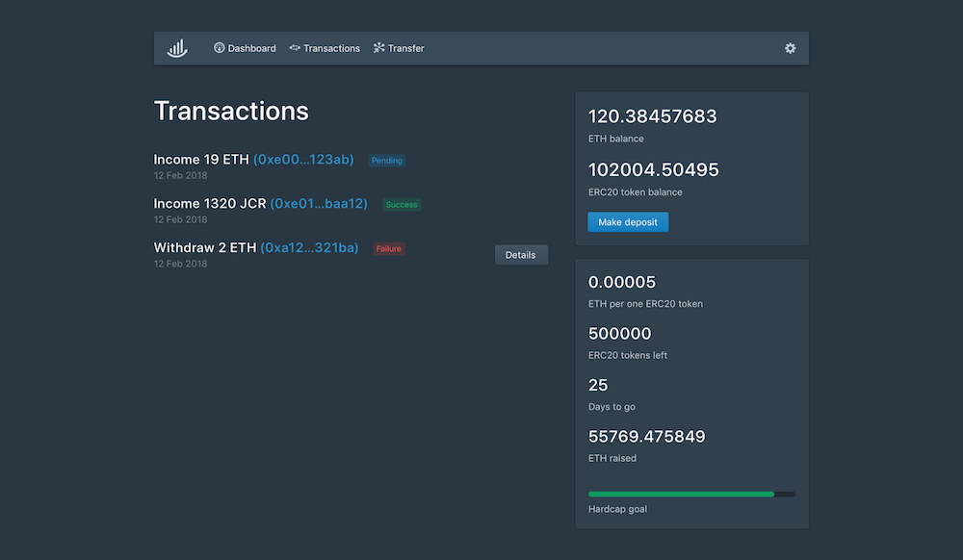Open address link 0xa12...321ba
Screen dimensions: 963x560
click(309, 248)
